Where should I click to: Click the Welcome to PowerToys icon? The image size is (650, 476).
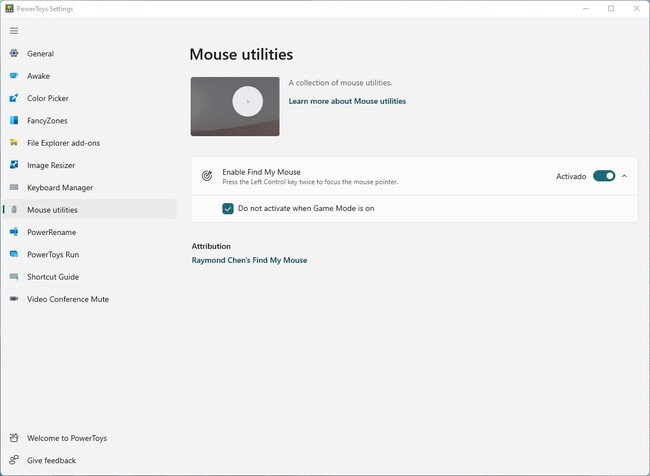pyautogui.click(x=14, y=437)
